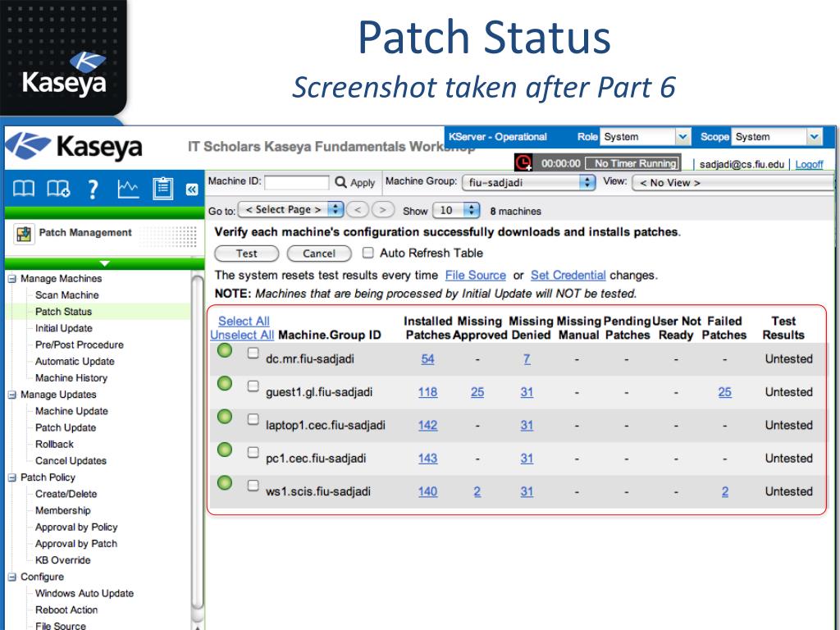
Task: Open the File Source link in note
Action: (476, 276)
